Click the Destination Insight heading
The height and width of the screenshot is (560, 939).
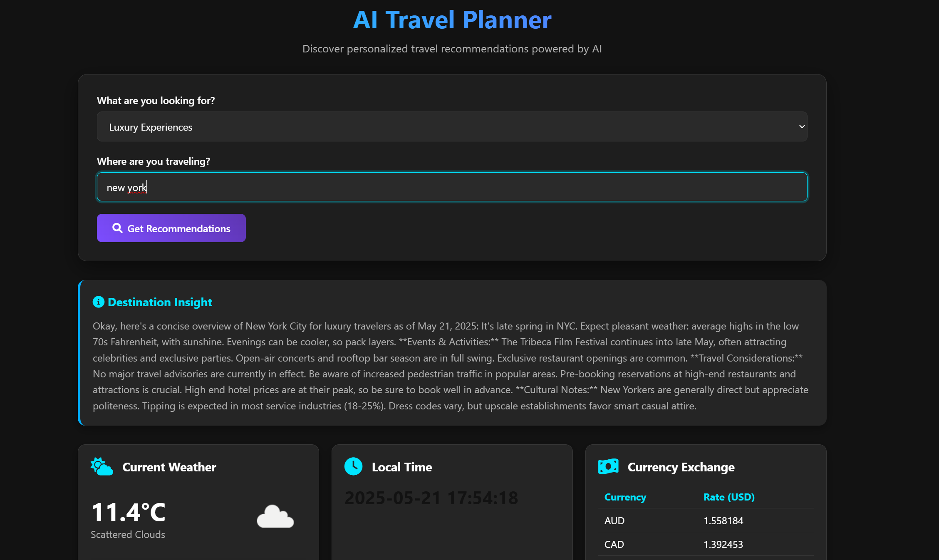pos(160,302)
